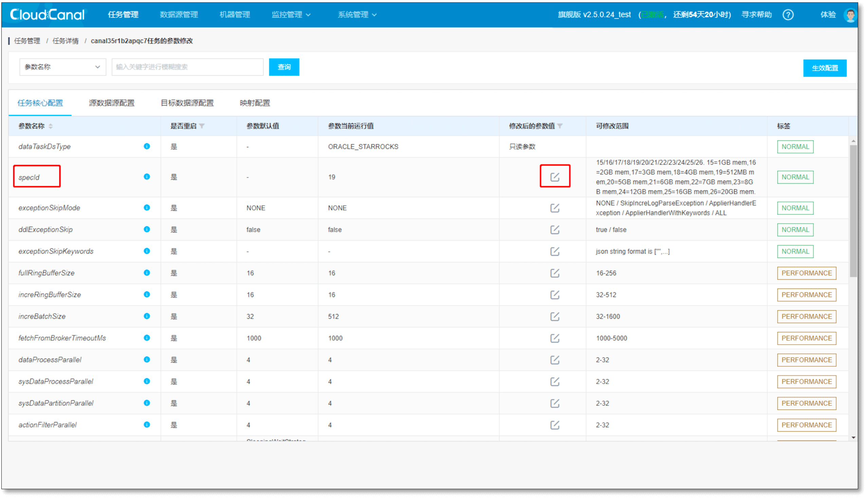Click the 生效配置 button
The height and width of the screenshot is (499, 868).
click(x=825, y=68)
